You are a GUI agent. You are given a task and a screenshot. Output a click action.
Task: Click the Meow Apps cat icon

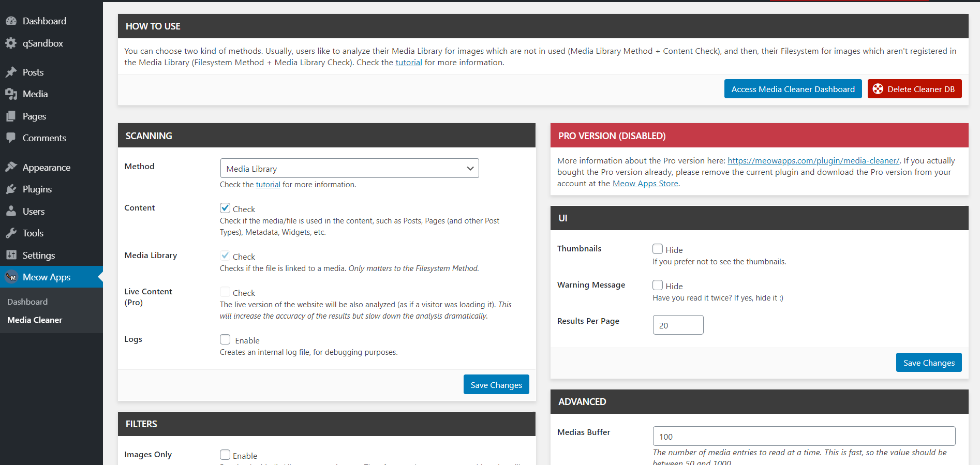[11, 277]
